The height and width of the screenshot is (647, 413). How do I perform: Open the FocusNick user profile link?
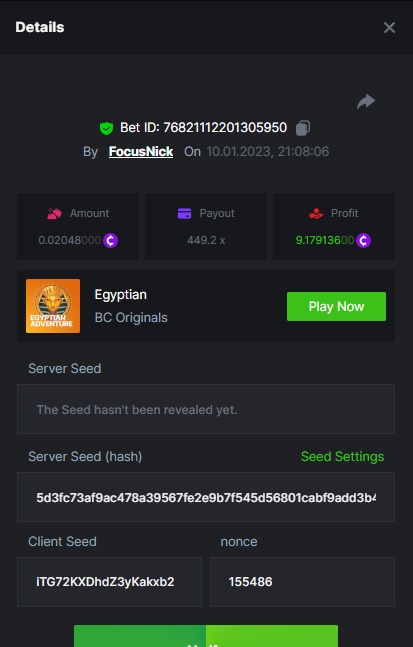pyautogui.click(x=141, y=151)
